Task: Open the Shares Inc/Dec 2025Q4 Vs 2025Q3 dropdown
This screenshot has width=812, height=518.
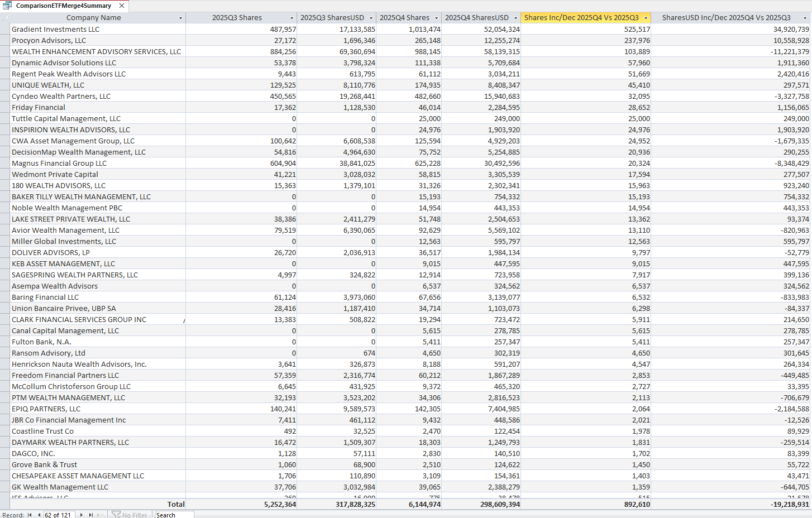Action: (647, 18)
